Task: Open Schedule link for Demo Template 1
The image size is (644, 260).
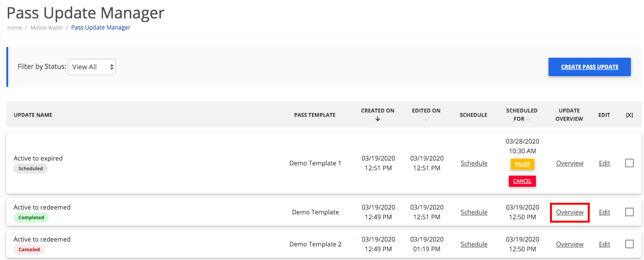Action: point(474,163)
